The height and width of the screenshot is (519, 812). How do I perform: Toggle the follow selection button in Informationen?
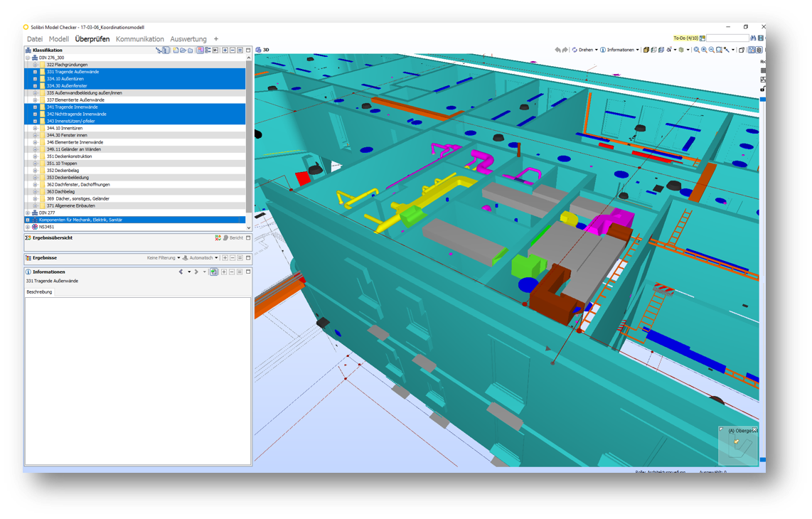(213, 272)
